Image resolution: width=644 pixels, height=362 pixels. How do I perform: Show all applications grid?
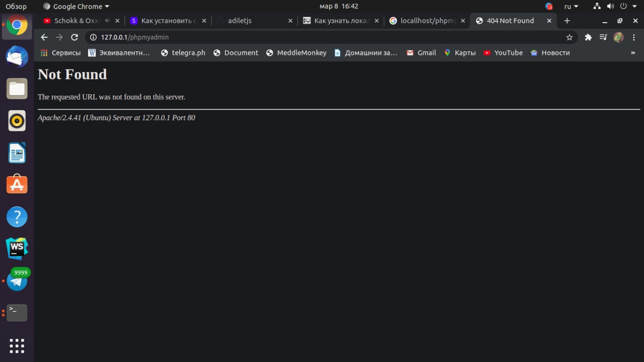[x=17, y=345]
